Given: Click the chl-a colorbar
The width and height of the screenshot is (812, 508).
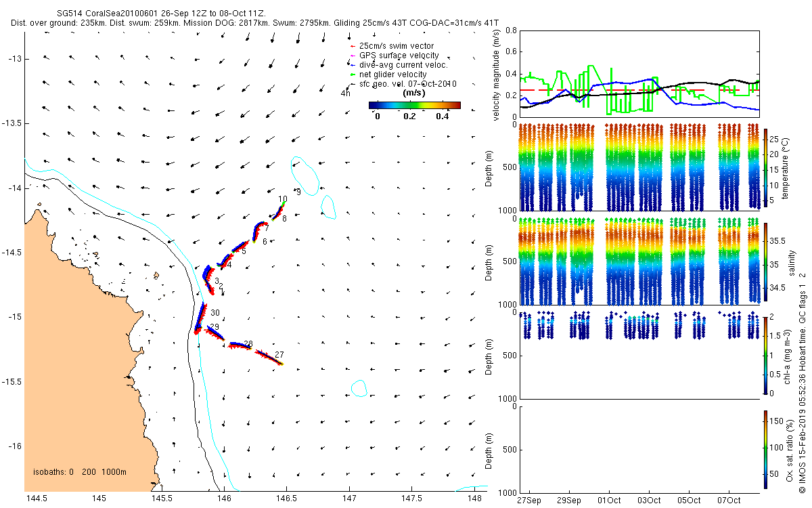Looking at the screenshot, I should pos(765,355).
